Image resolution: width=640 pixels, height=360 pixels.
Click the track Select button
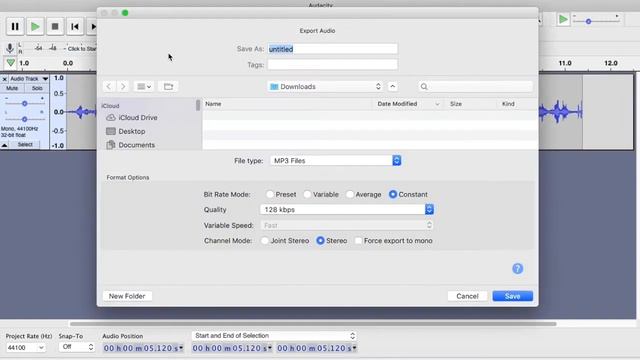25,144
